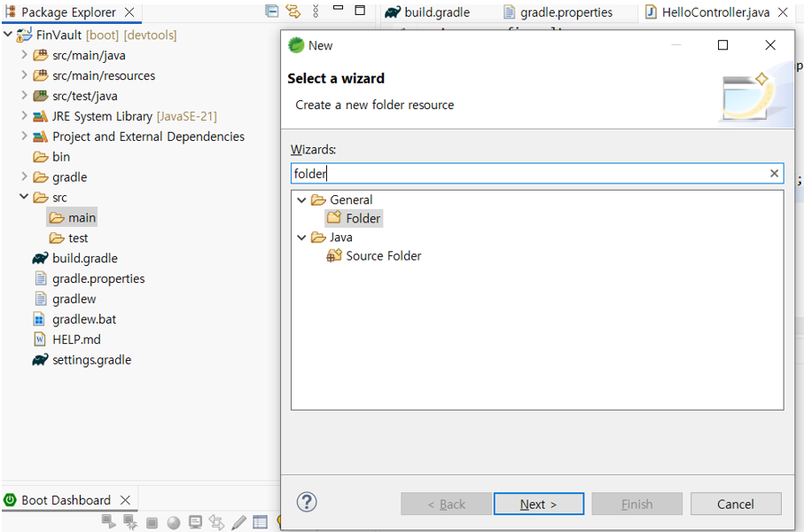Screen dimensions: 804x532
Task: Close the HelloController.java editor tab
Action: (x=783, y=12)
